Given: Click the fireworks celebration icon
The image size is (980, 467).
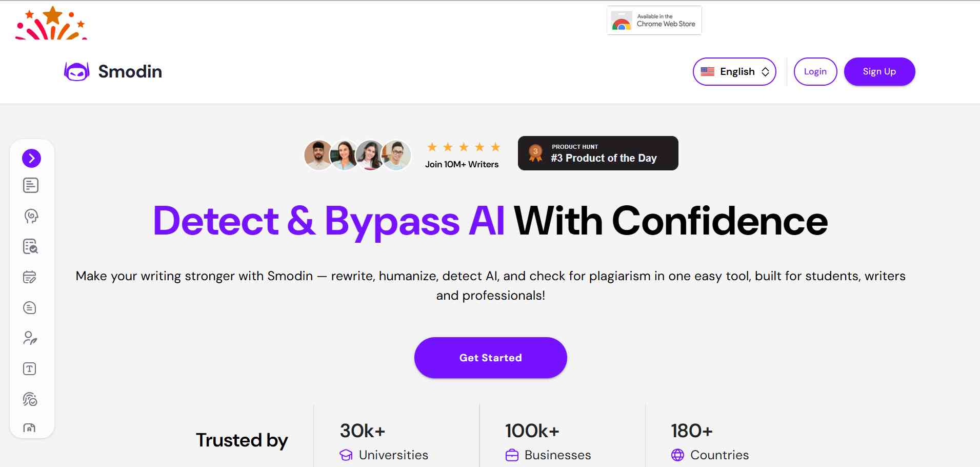Looking at the screenshot, I should (x=51, y=23).
